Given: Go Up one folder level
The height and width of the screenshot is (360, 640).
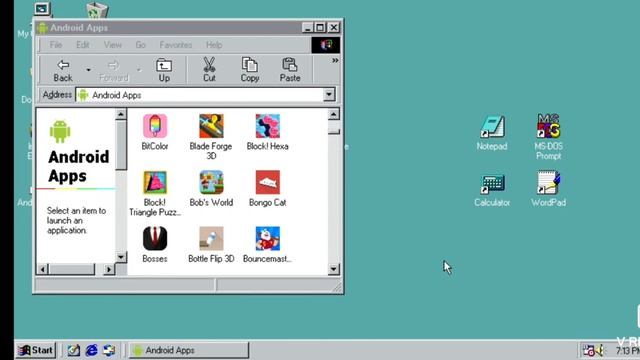Looking at the screenshot, I should tap(164, 70).
